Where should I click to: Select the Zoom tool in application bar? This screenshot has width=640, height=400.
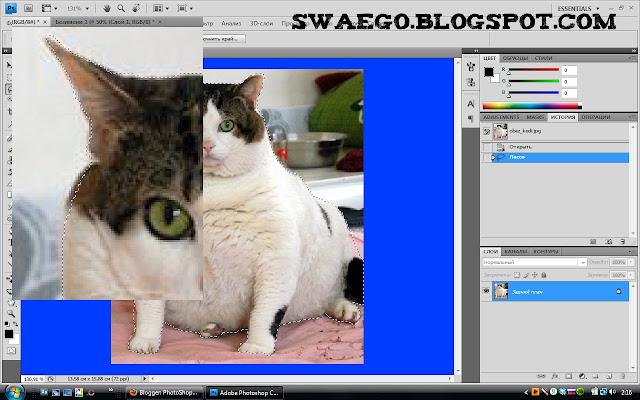121,8
